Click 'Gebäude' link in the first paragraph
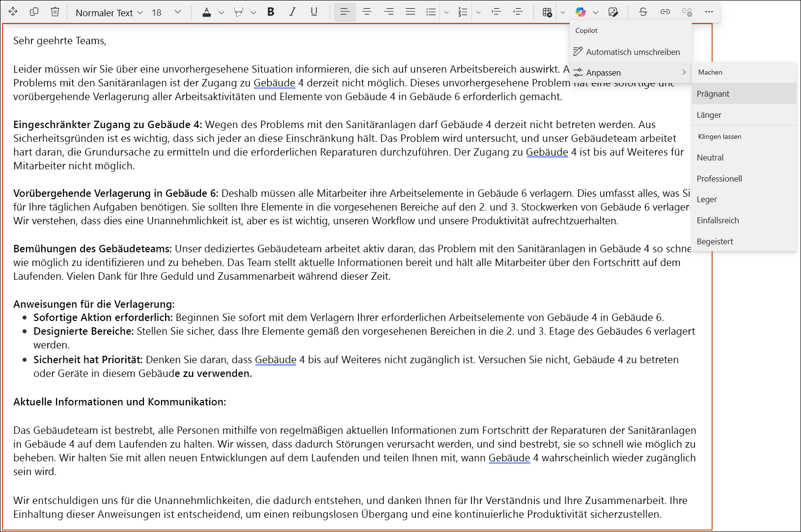The height and width of the screenshot is (532, 801). [275, 83]
